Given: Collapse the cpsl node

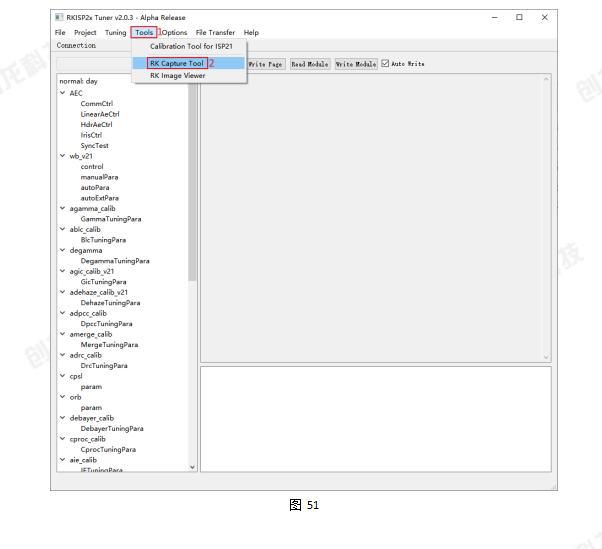Looking at the screenshot, I should point(63,376).
